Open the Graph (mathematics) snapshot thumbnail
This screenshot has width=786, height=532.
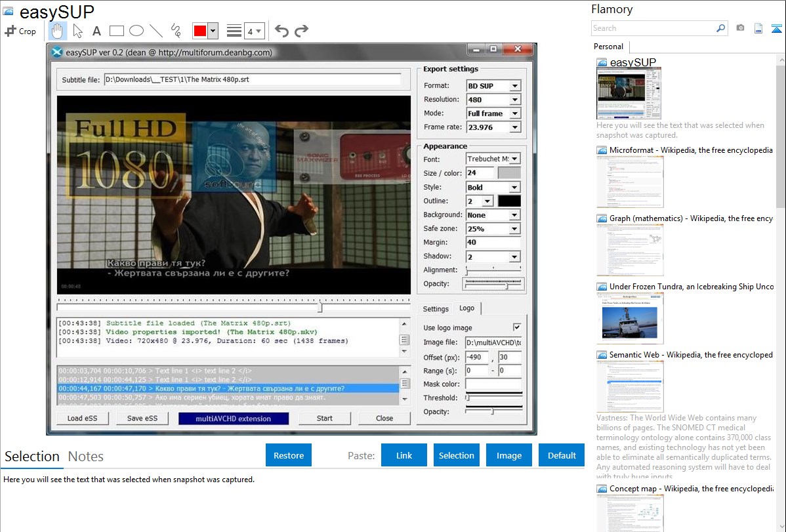click(630, 250)
